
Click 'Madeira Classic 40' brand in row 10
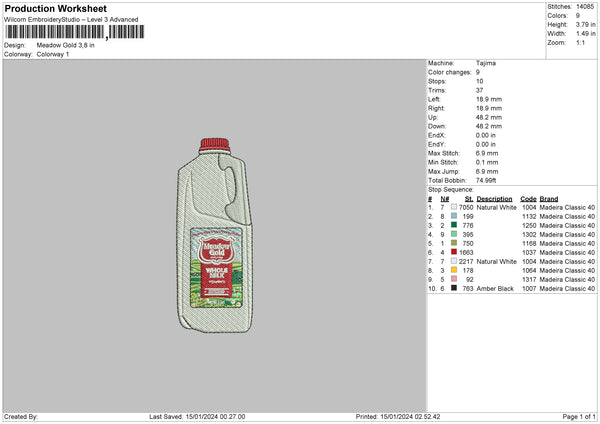[x=567, y=289]
